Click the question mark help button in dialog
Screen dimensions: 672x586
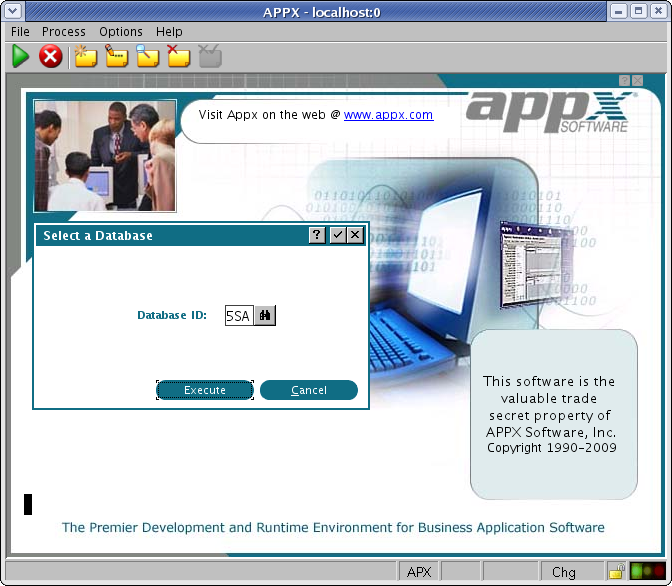tap(317, 235)
